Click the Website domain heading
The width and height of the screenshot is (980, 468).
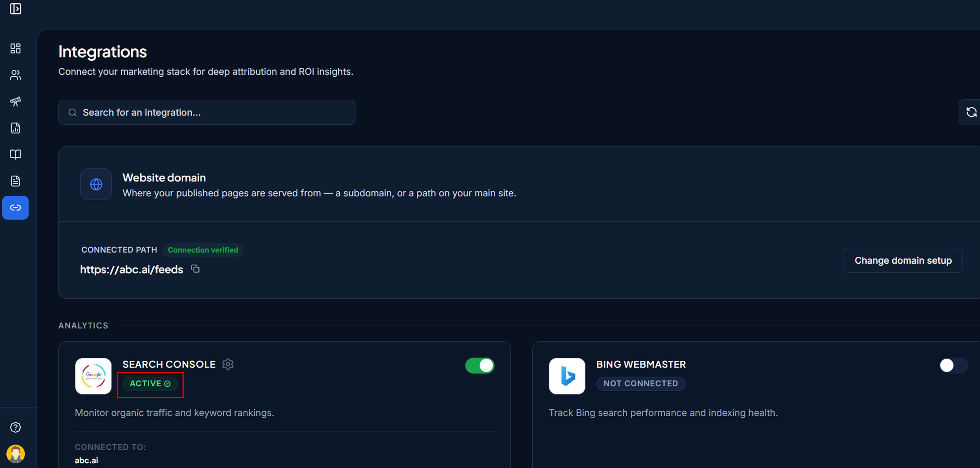click(x=164, y=178)
